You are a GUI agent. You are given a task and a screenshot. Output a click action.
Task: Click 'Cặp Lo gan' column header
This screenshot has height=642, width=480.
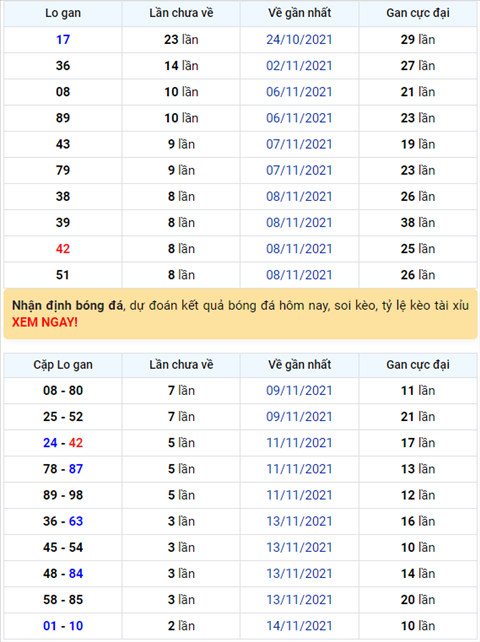tap(63, 365)
